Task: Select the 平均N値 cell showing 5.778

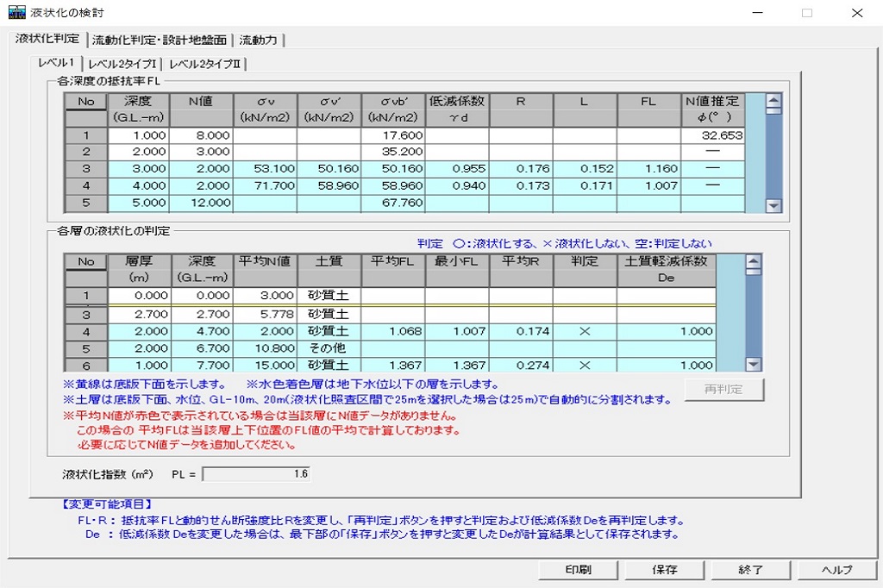Action: [x=266, y=315]
